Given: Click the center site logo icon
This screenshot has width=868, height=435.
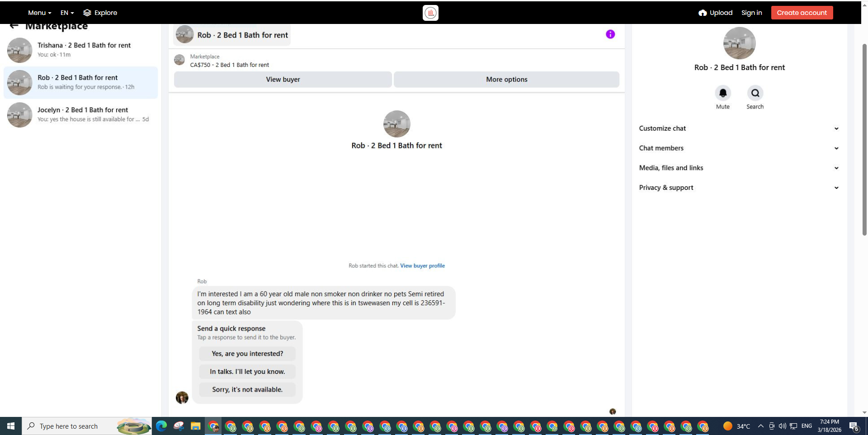Looking at the screenshot, I should pos(430,13).
